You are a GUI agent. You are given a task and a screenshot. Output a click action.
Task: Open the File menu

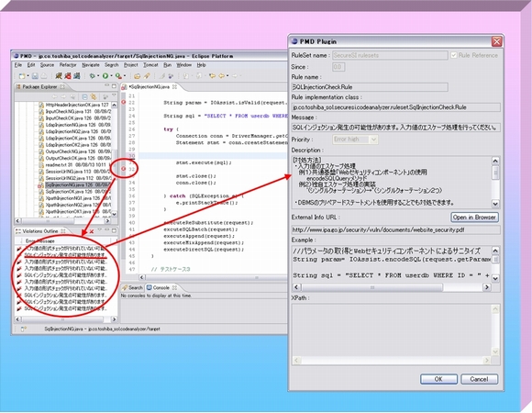coord(18,65)
